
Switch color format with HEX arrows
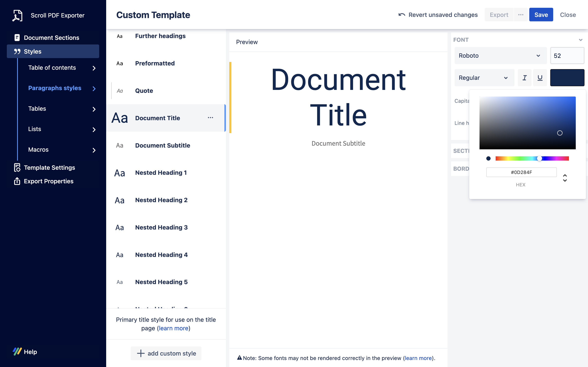point(565,178)
